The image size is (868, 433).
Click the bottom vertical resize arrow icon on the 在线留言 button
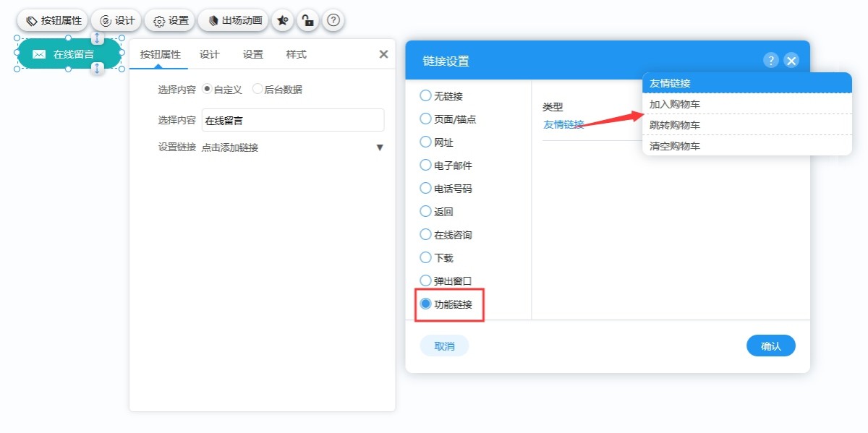tap(97, 68)
